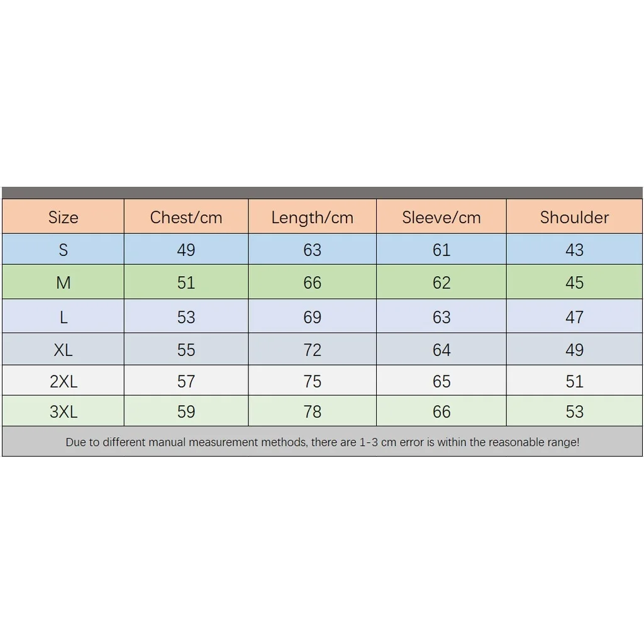Click shoulder value 43 in S row
Image resolution: width=644 pixels, height=644 pixels.
coord(574,250)
